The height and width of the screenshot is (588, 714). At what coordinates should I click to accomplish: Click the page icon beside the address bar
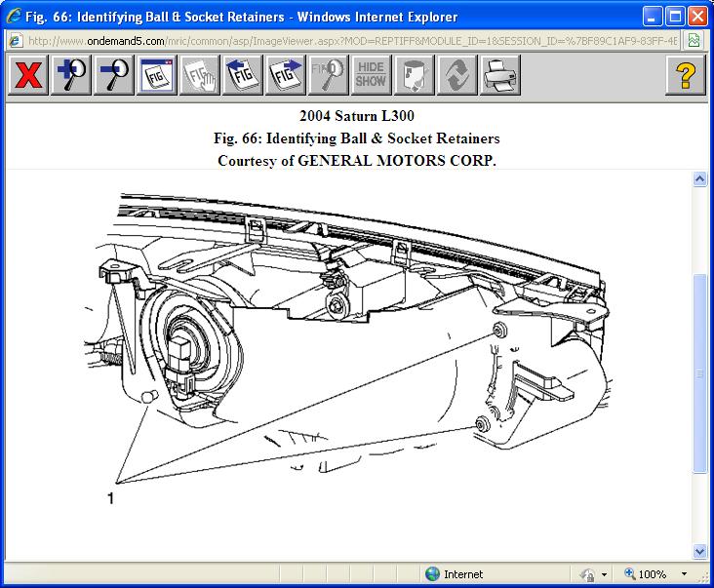[694, 40]
